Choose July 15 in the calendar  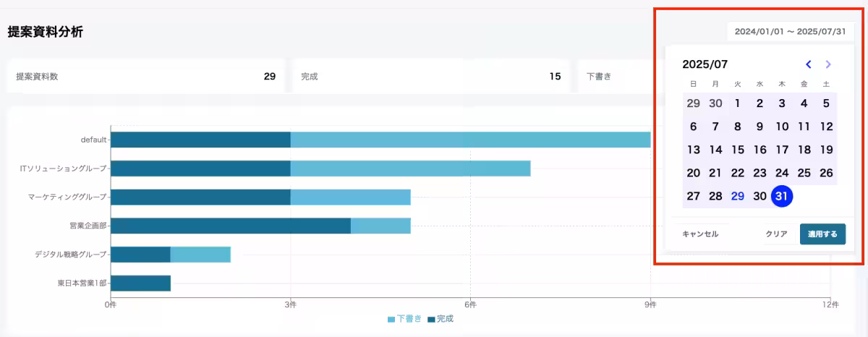tap(738, 150)
